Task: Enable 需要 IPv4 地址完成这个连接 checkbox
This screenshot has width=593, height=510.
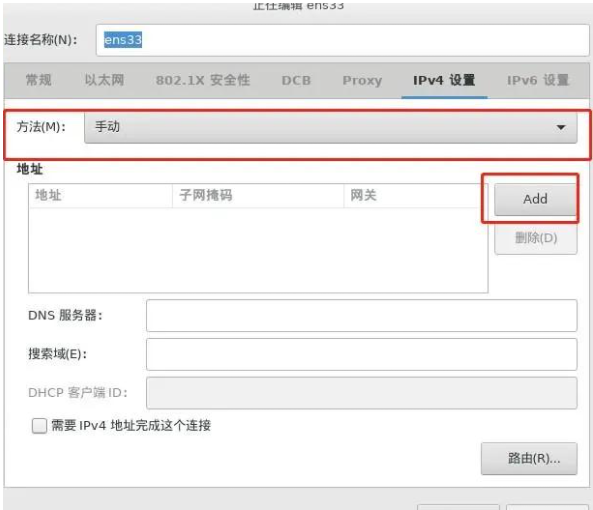Action: click(x=39, y=426)
